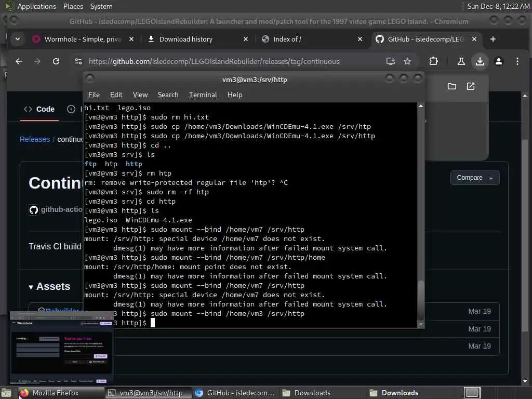Show downloads folder icon in popup
The height and width of the screenshot is (399, 532).
pos(451,86)
